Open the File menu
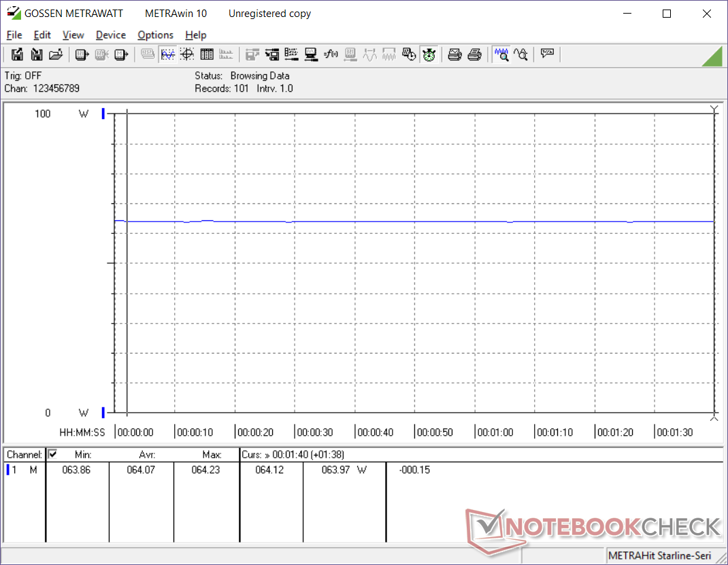728x565 pixels. pos(14,35)
